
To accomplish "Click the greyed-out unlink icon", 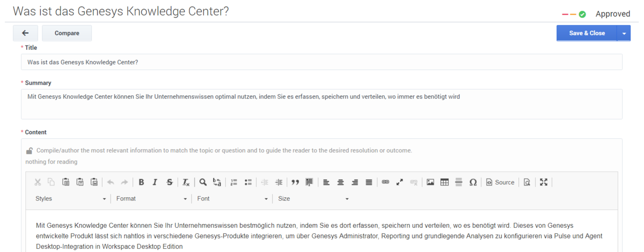I will (414, 182).
